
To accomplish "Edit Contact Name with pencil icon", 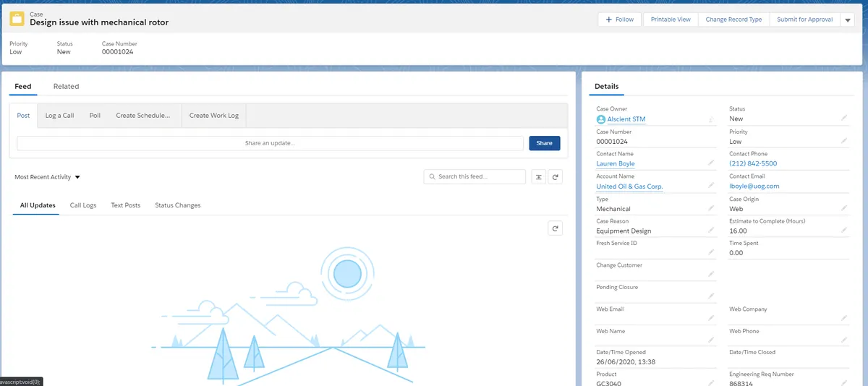I will tap(711, 163).
